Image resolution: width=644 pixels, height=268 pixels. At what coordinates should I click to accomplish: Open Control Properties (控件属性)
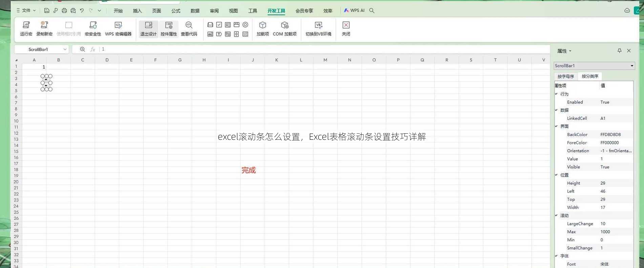coord(169,28)
